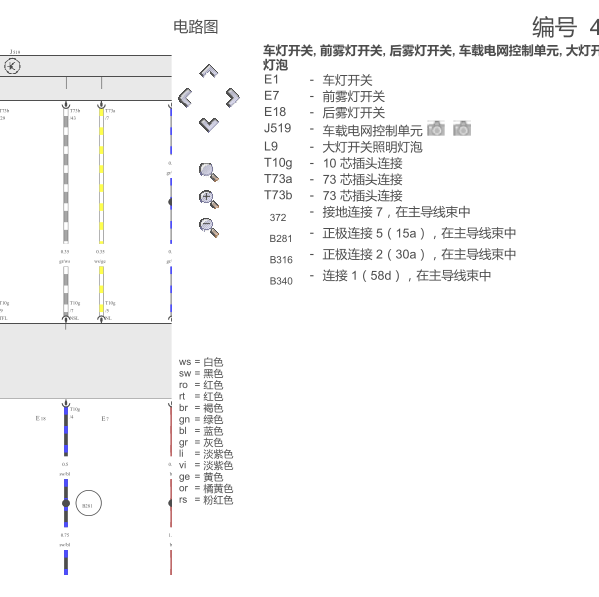Select the L9 大灯开关照明灯泡 entry
Viewport: 599px width, 597px height.
pyautogui.click(x=343, y=147)
